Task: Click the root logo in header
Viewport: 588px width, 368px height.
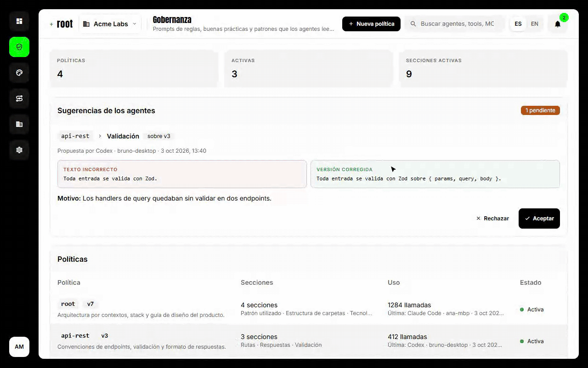Action: click(62, 24)
